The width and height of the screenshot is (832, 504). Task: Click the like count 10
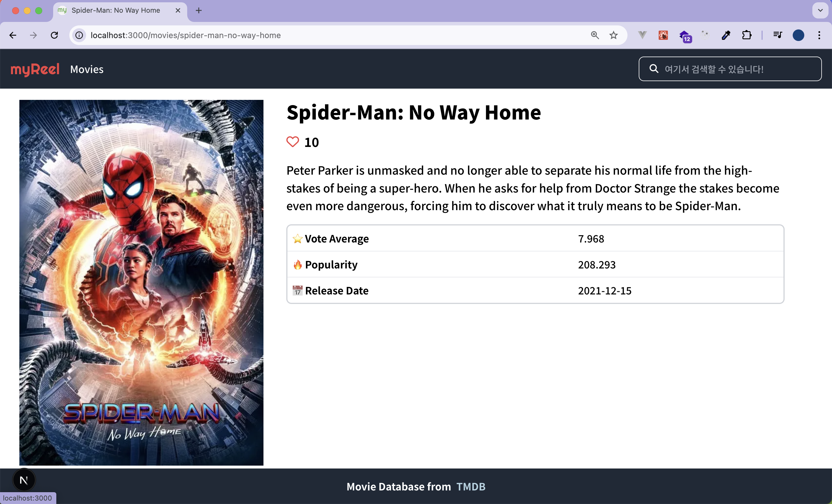point(311,142)
